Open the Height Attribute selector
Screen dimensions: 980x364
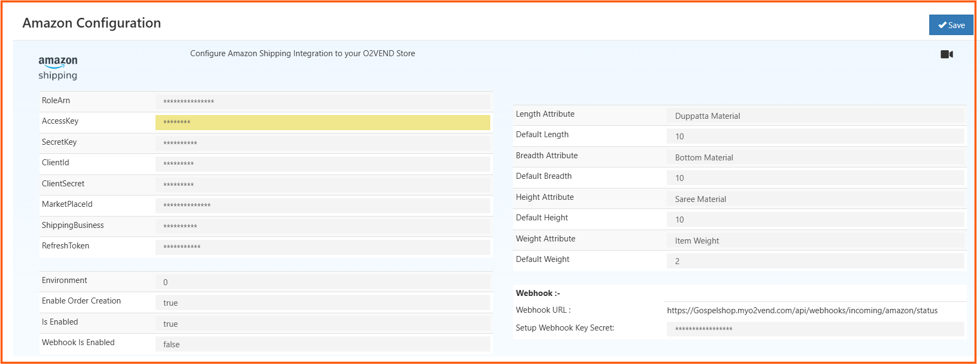815,199
